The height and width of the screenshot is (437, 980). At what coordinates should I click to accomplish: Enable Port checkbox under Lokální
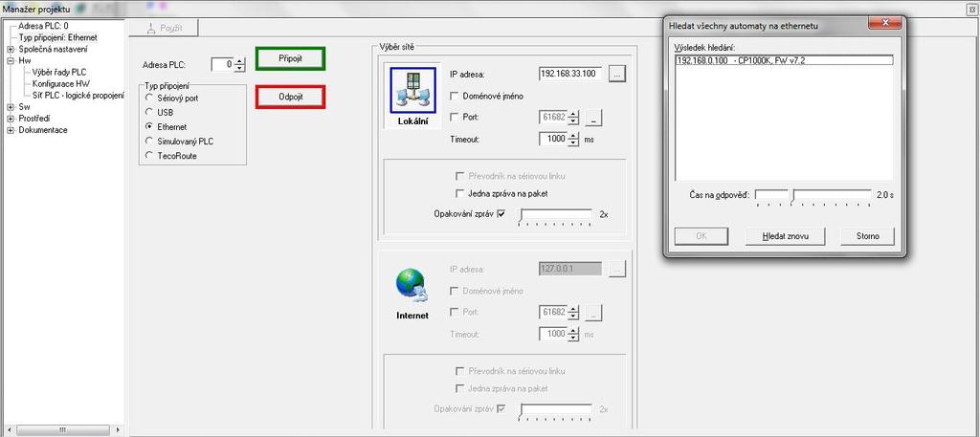pos(455,117)
